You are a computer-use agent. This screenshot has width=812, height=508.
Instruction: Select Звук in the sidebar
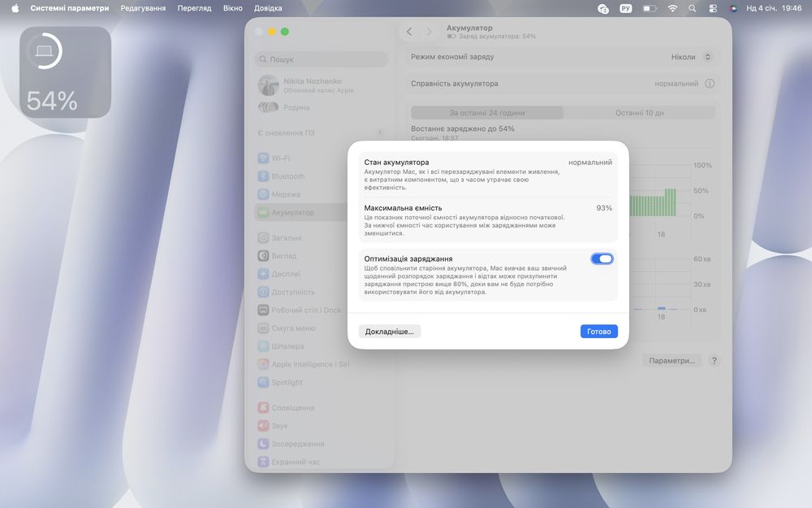tap(321, 426)
